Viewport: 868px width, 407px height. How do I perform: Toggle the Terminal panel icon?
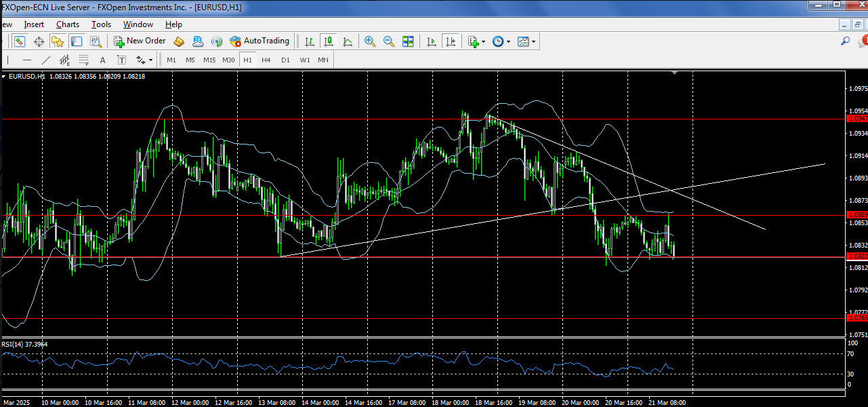pos(77,41)
